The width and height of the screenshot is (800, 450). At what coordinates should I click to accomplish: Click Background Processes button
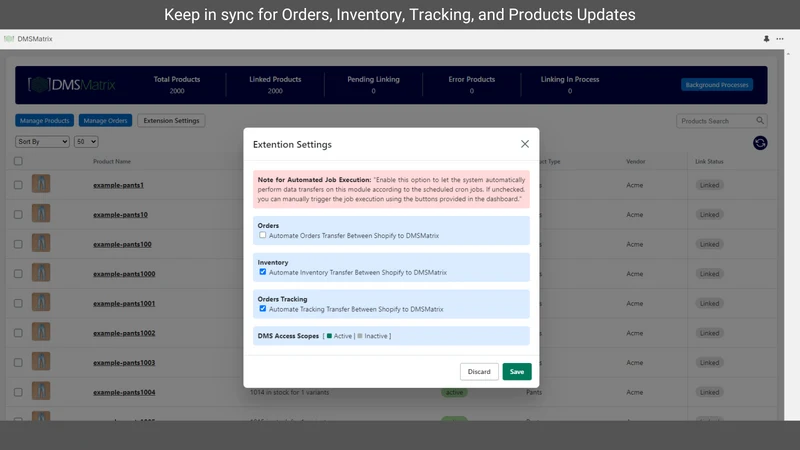[x=717, y=85]
